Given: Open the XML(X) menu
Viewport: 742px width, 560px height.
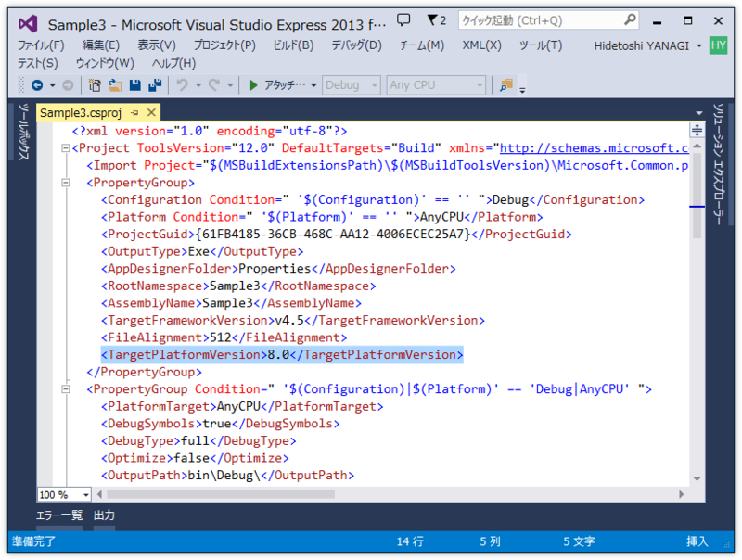Looking at the screenshot, I should click(481, 45).
